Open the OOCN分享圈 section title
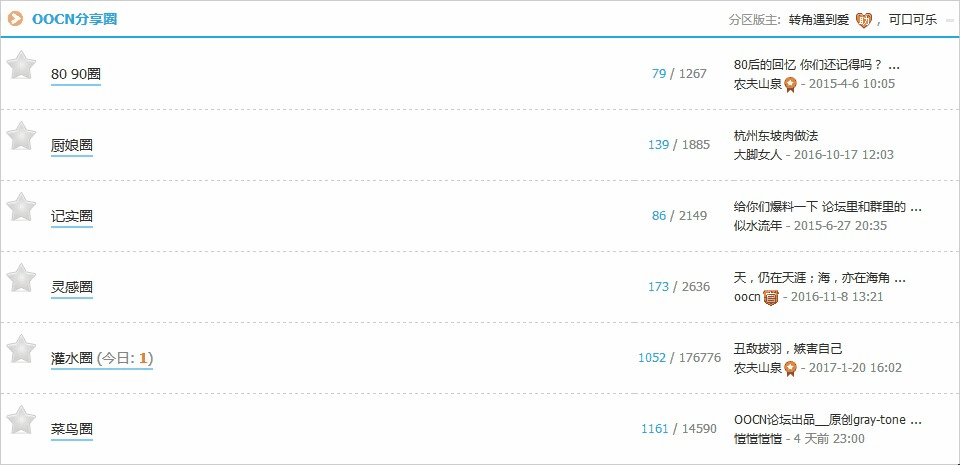 pyautogui.click(x=74, y=19)
